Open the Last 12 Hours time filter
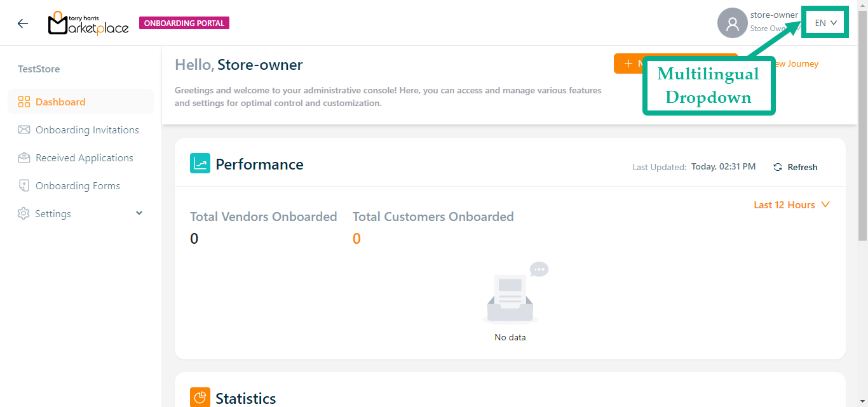Viewport: 868px width, 407px height. 792,205
